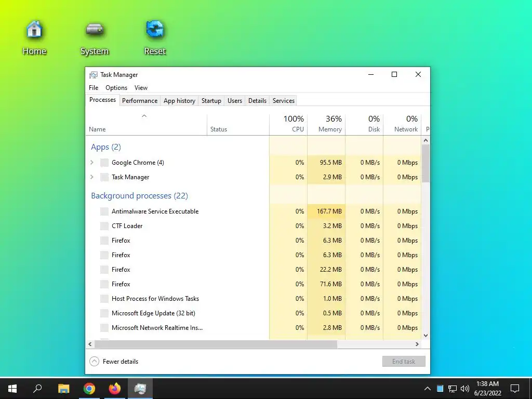The image size is (532, 399).
Task: Click vertical scrollbar down arrow
Action: tap(426, 336)
